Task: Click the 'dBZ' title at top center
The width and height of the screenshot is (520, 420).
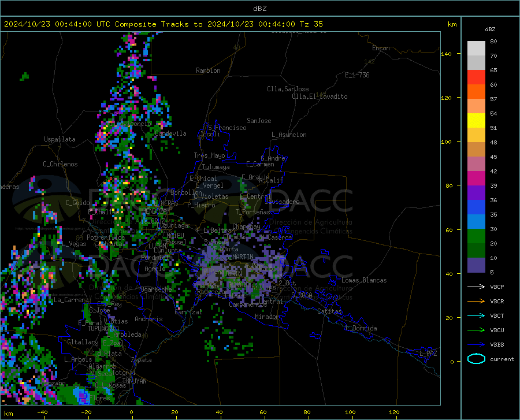Action: click(x=259, y=9)
